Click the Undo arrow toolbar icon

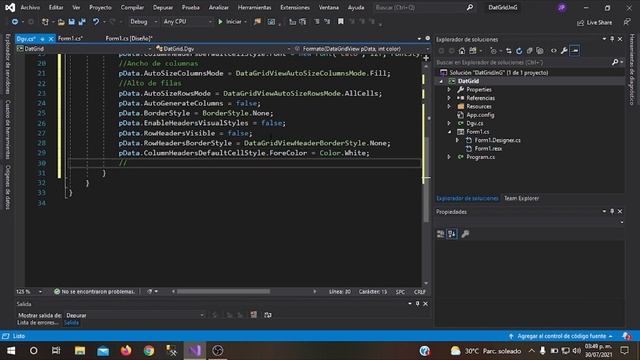pos(96,22)
